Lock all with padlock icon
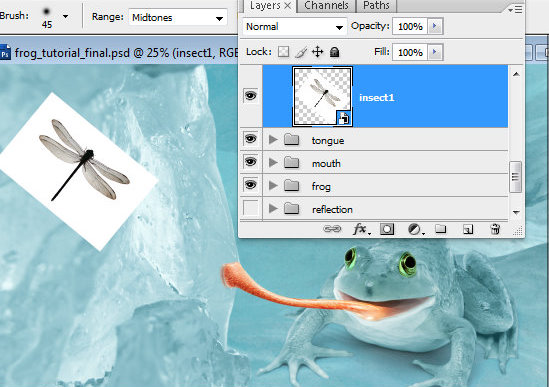The height and width of the screenshot is (387, 549). tap(334, 52)
